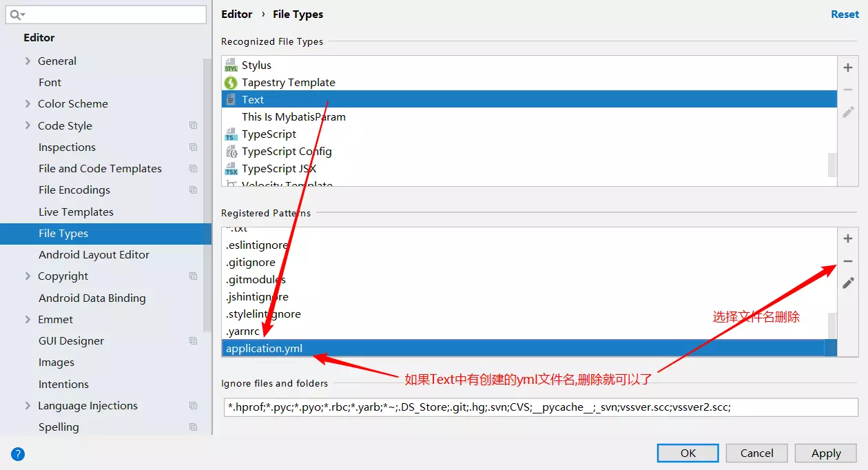Select the .gitignore pattern

tap(524, 262)
